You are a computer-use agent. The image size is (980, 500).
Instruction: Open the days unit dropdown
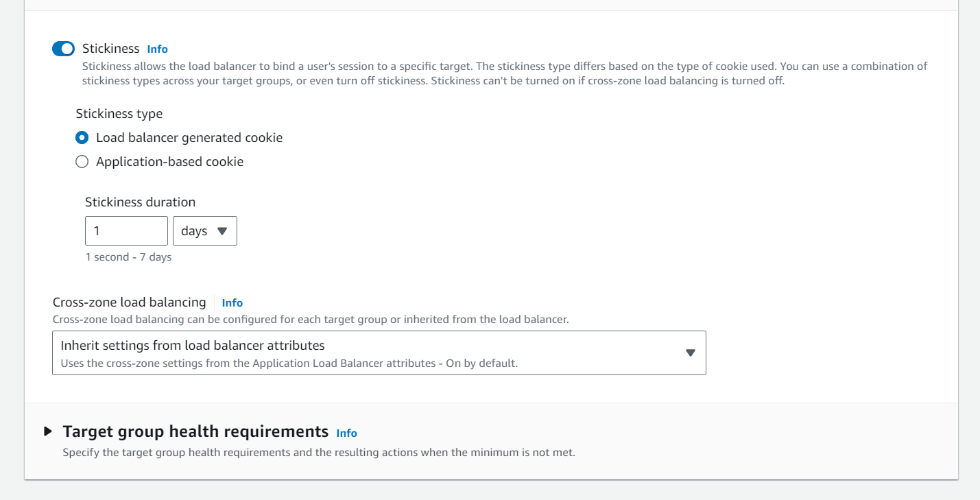tap(205, 231)
